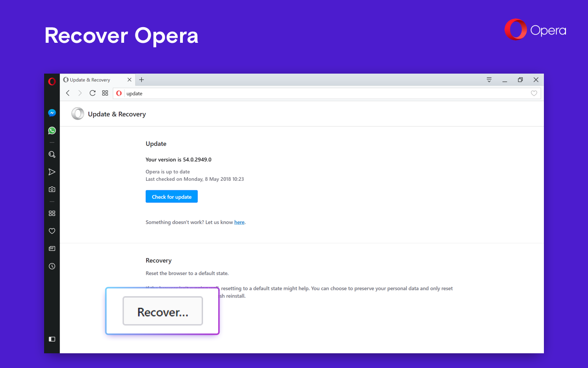This screenshot has height=368, width=588.
Task: Take a snapshot with the camera icon
Action: pos(52,190)
